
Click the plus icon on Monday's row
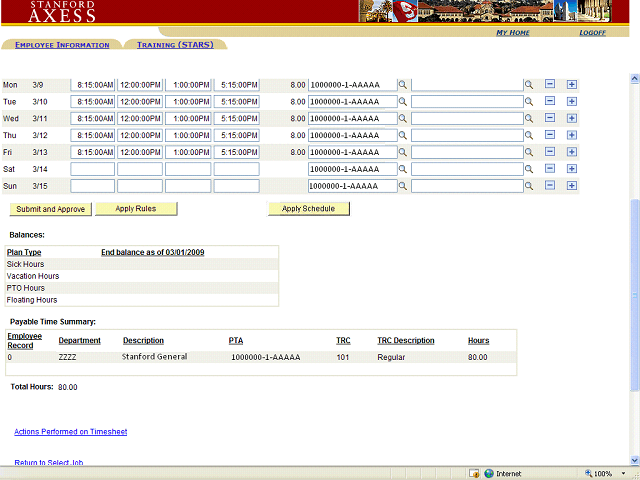pyautogui.click(x=572, y=85)
